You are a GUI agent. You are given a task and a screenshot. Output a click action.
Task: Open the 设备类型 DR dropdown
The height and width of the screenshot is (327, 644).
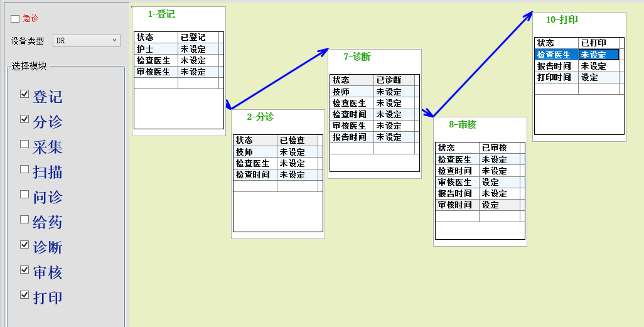click(x=86, y=41)
